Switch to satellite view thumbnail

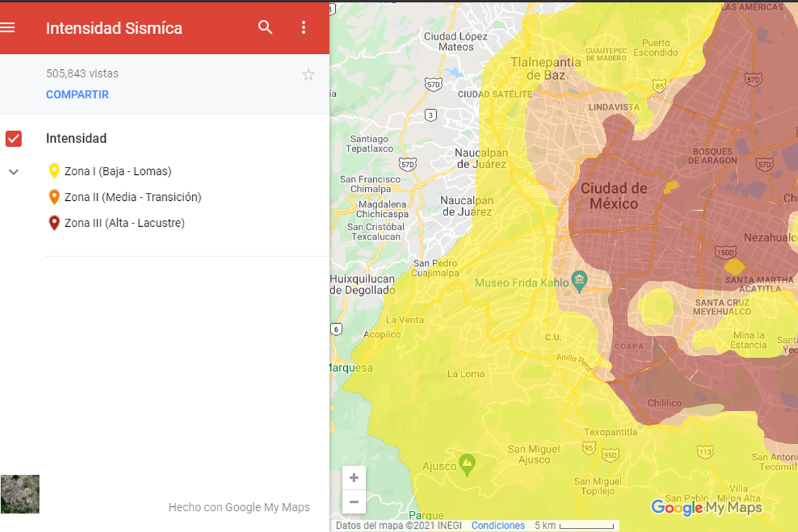tap(20, 494)
